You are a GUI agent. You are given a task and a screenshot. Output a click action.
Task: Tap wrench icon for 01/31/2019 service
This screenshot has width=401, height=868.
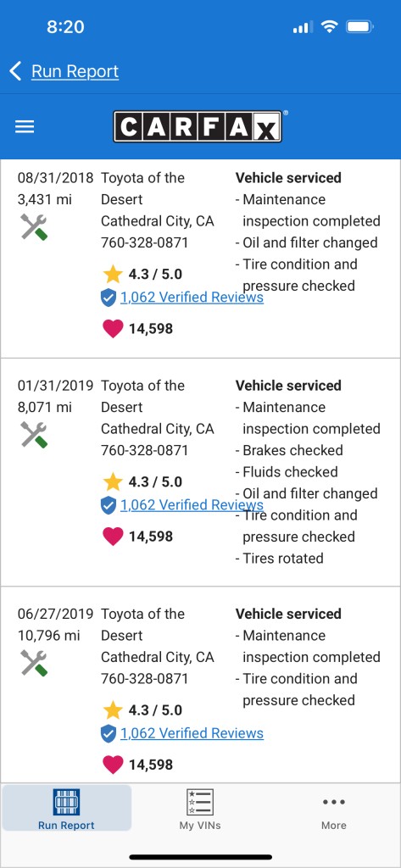34,434
